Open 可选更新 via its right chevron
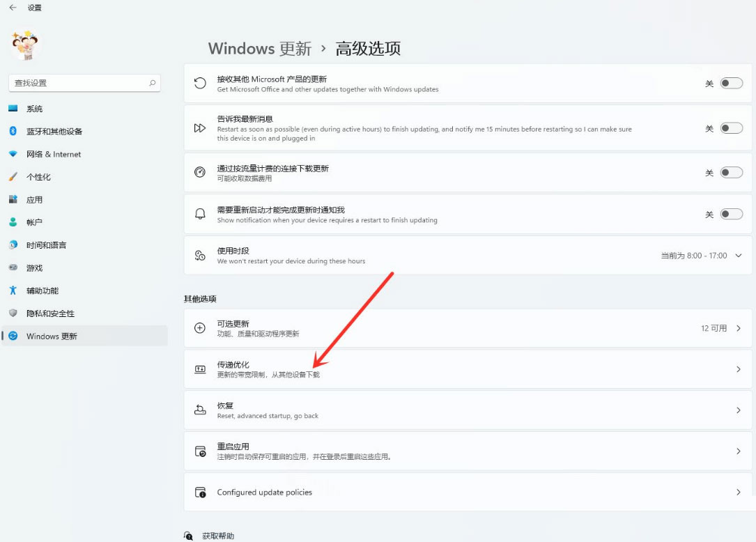 (x=738, y=328)
